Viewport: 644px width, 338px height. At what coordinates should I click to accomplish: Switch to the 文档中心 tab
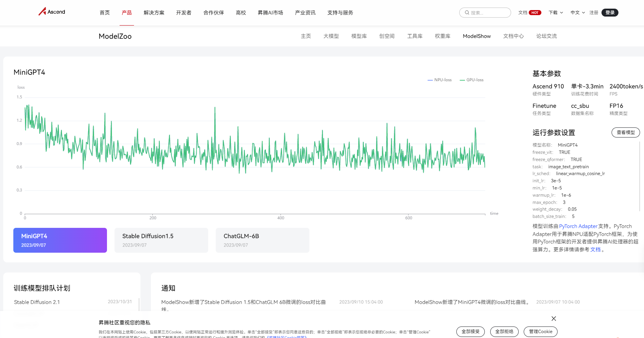(514, 36)
